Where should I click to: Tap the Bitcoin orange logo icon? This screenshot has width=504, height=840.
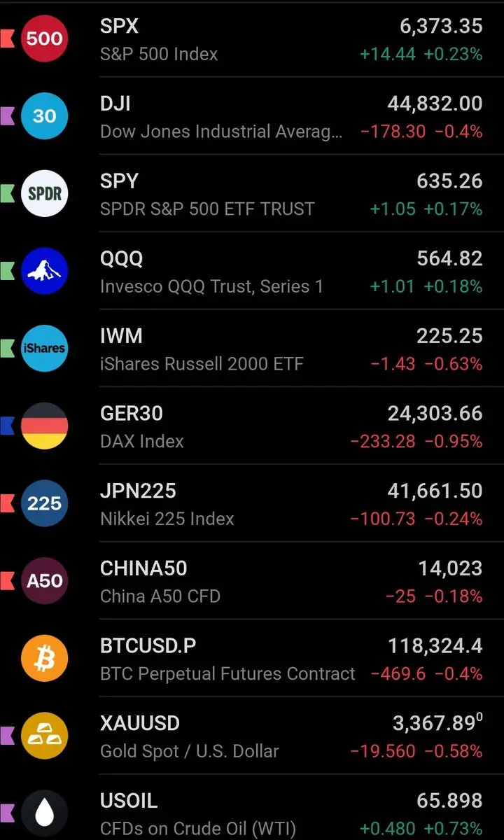tap(44, 658)
